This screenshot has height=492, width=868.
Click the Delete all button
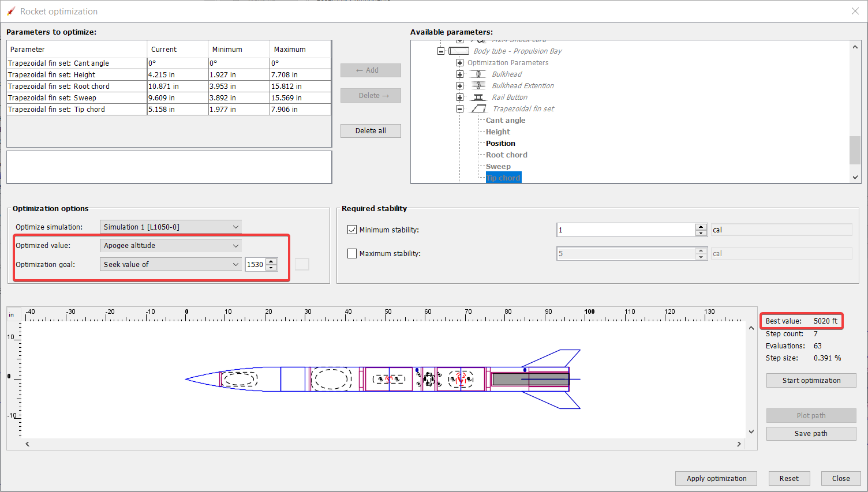(x=371, y=130)
